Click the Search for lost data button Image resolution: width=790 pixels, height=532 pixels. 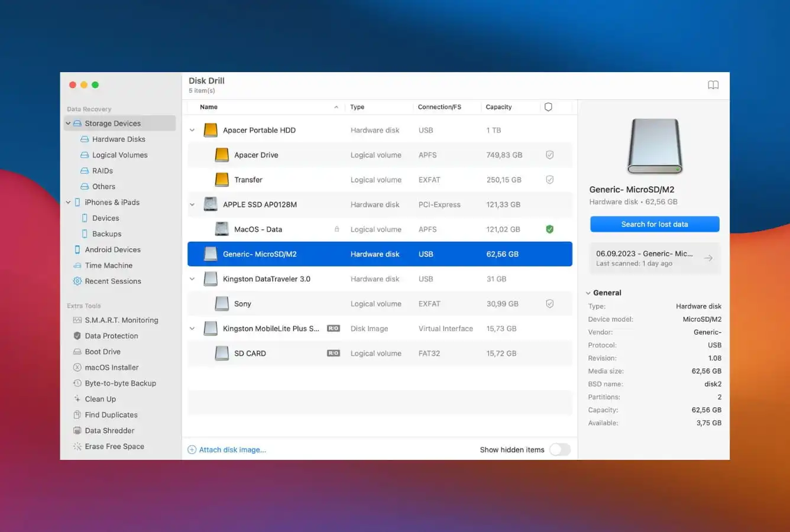pos(655,225)
